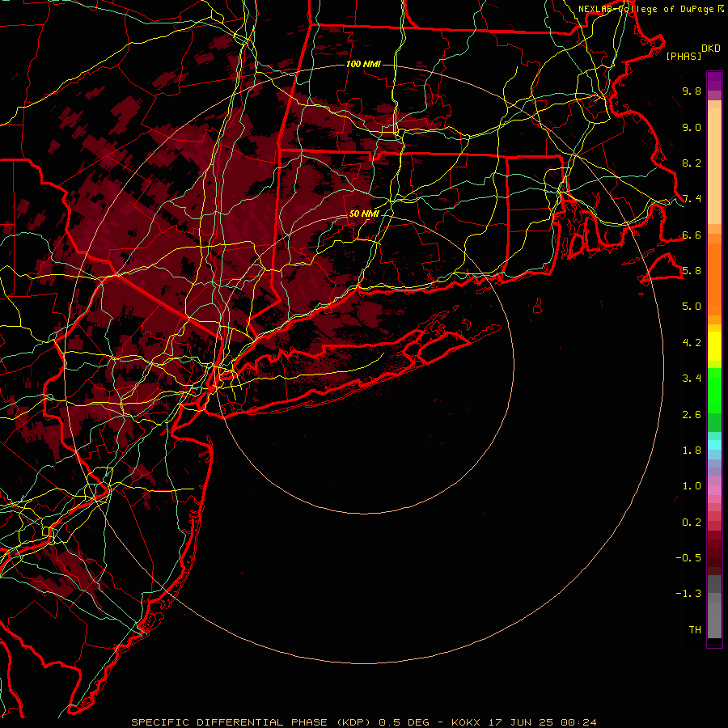Screen dimensions: 728x728
Task: Click the KOKX radar site identifier
Action: coord(466,722)
